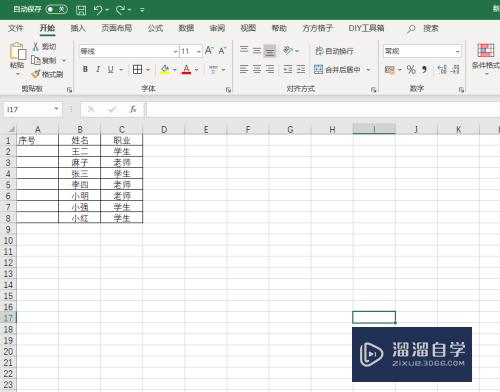
Task: Click the Cut (剪切) button
Action: point(44,47)
